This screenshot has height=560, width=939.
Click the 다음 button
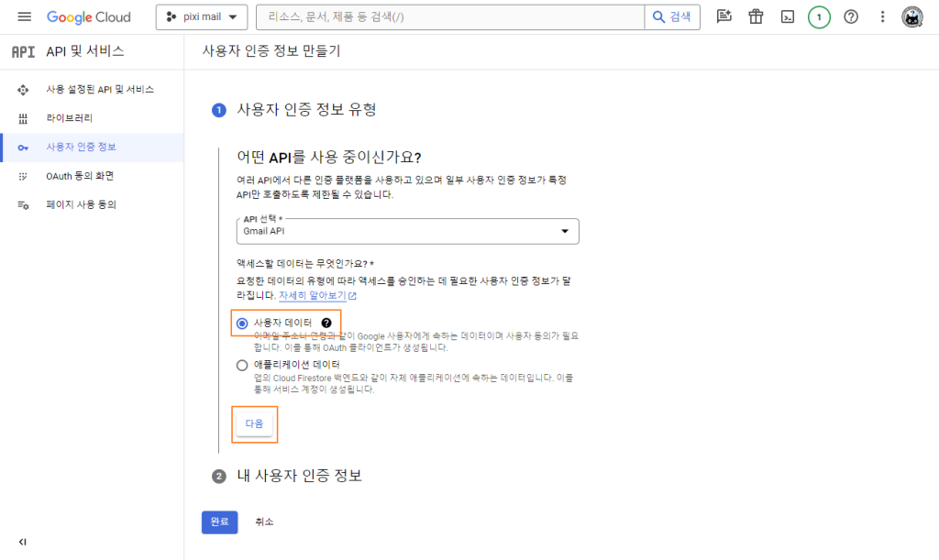click(x=254, y=423)
